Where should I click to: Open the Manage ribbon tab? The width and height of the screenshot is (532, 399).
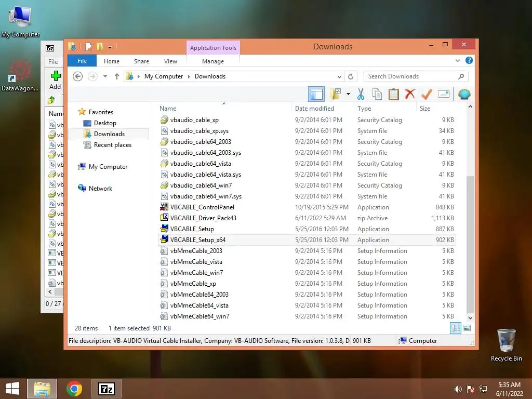(213, 61)
